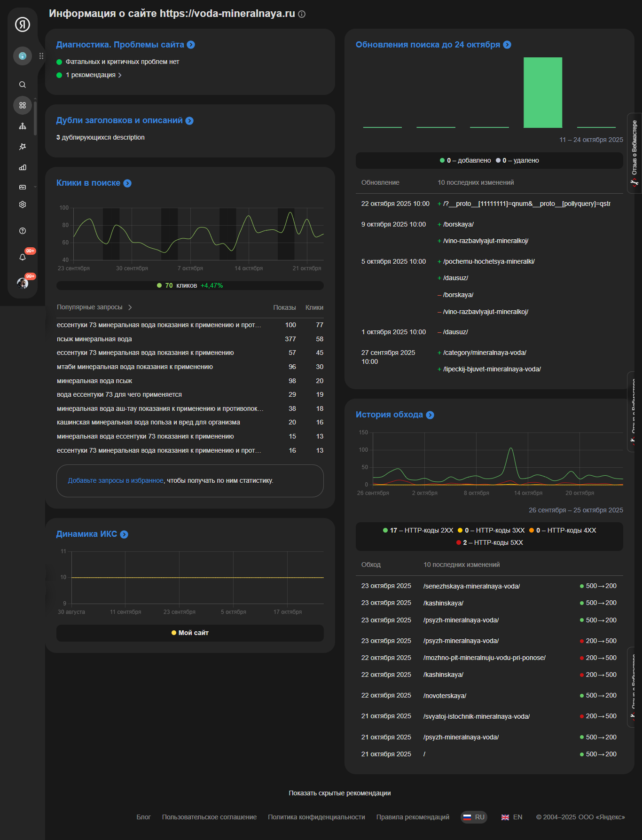Click arrow icon beside Обновления поиска heading

coord(507,45)
